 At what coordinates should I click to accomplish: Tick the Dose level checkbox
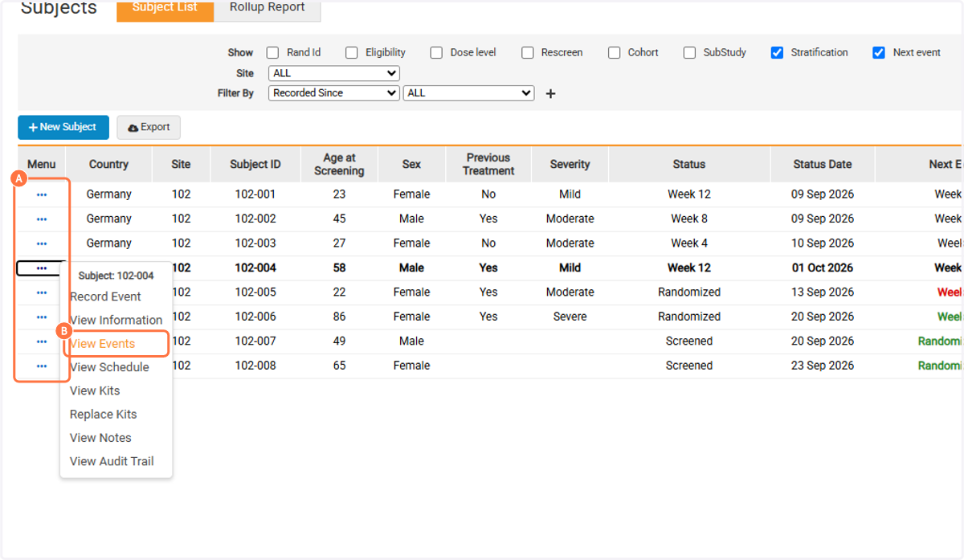click(436, 53)
